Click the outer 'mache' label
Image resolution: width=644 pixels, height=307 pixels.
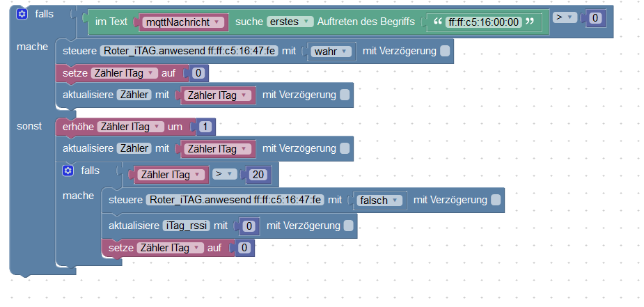(x=32, y=47)
